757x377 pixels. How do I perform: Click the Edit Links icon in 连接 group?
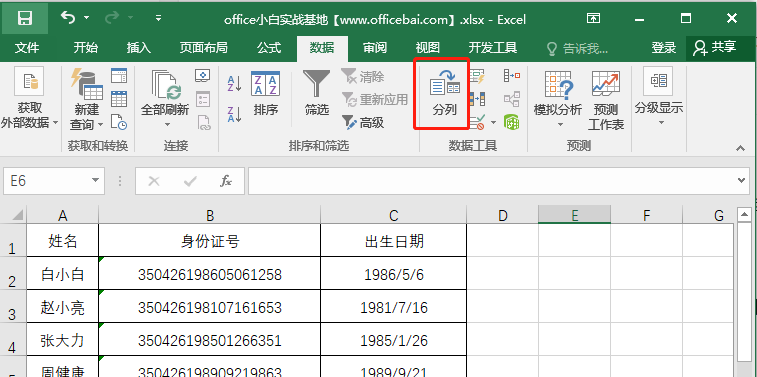point(203,122)
